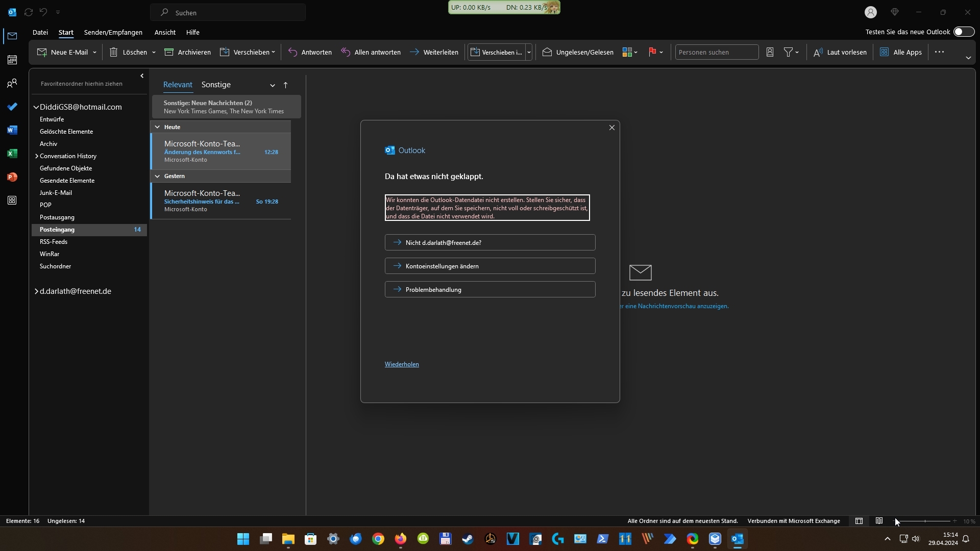Open the Alle Apps button

pos(901,52)
